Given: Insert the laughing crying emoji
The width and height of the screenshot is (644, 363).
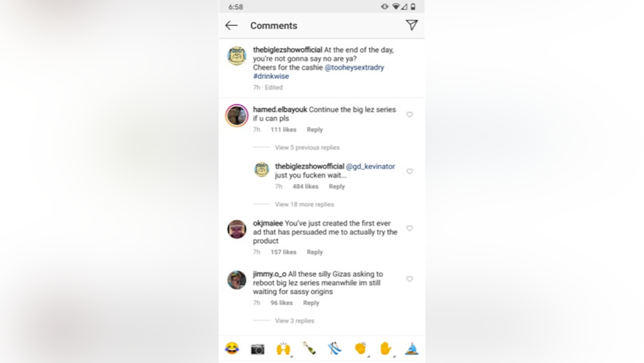Looking at the screenshot, I should tap(232, 348).
